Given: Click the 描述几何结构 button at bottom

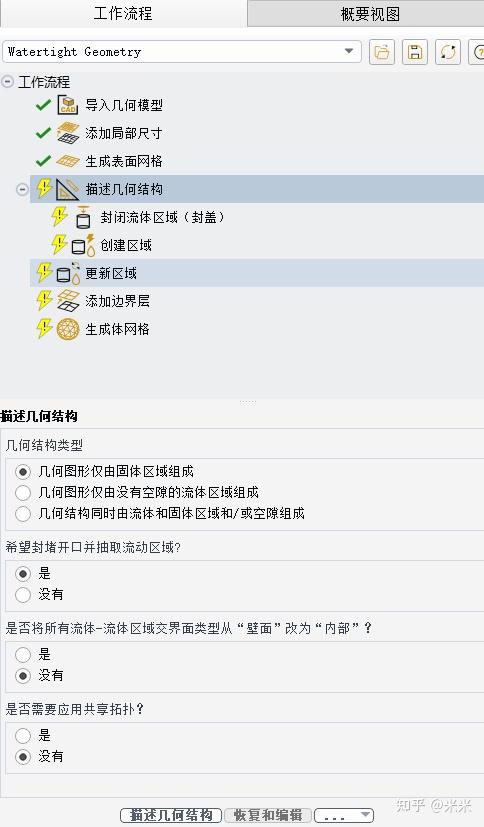Looking at the screenshot, I should click(171, 815).
